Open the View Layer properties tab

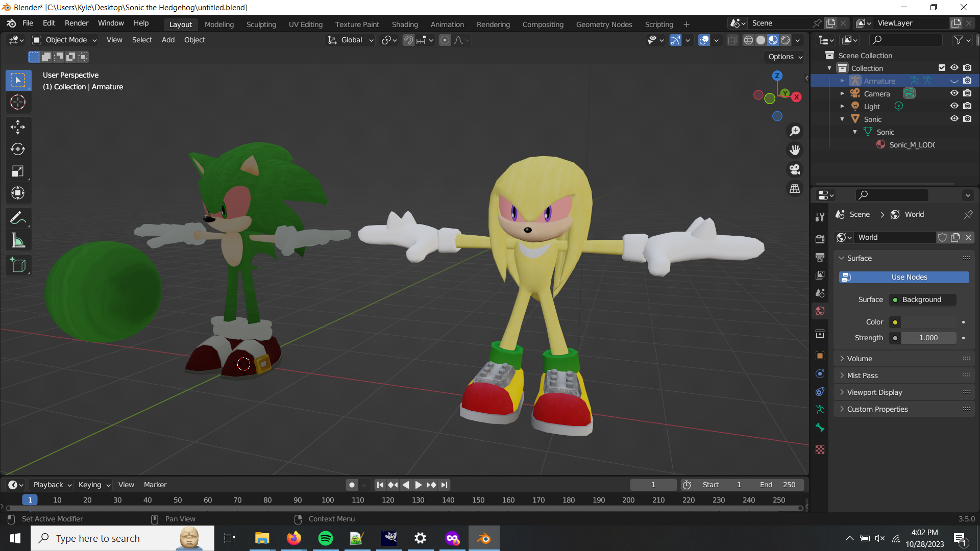pos(820,275)
